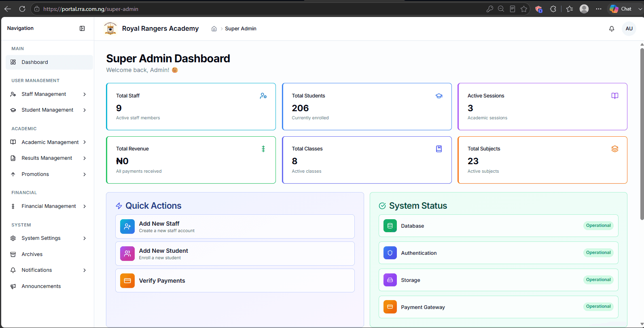Click Add New Student quick action

click(235, 254)
